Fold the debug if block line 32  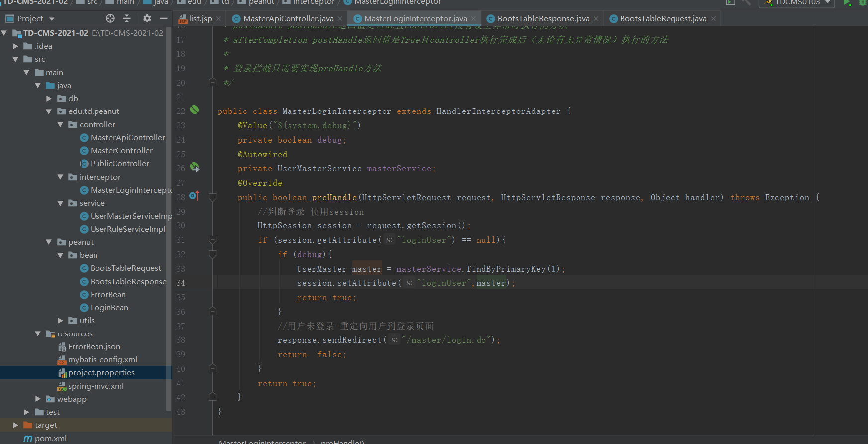tap(213, 254)
